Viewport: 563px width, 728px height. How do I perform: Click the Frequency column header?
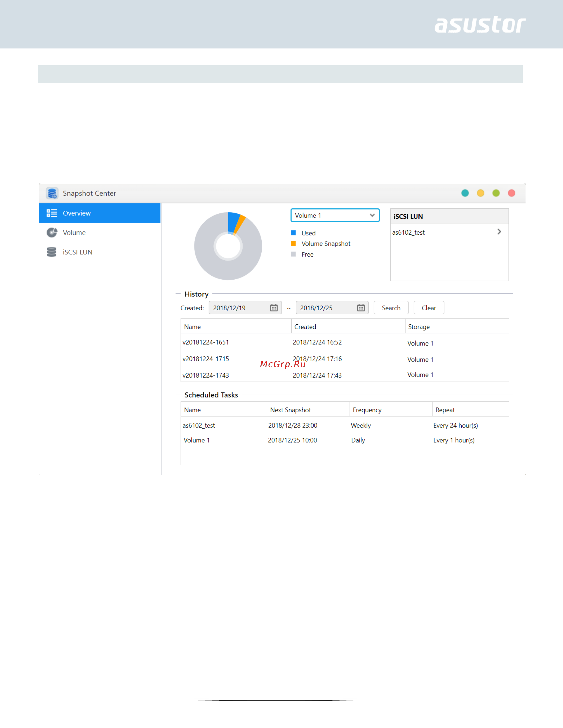[391, 410]
